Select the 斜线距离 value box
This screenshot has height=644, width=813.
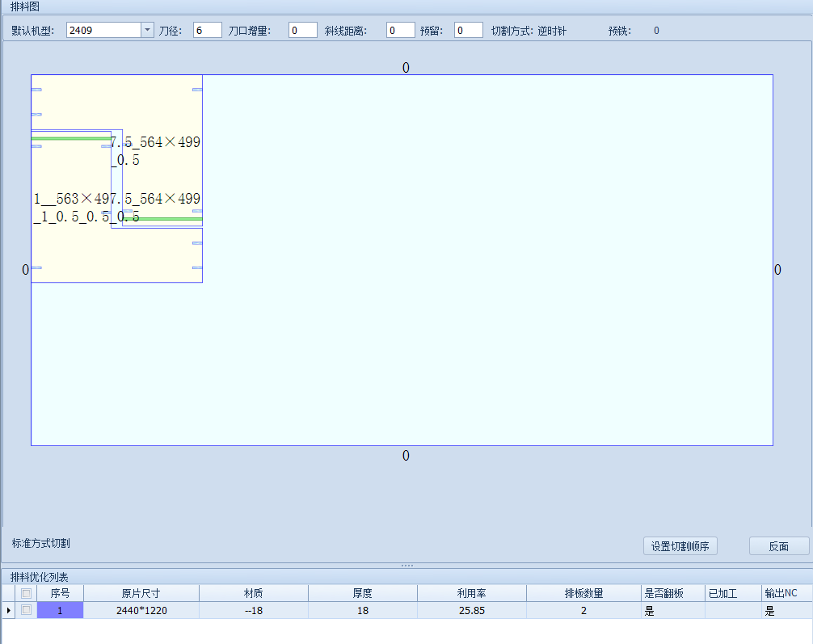pos(400,31)
